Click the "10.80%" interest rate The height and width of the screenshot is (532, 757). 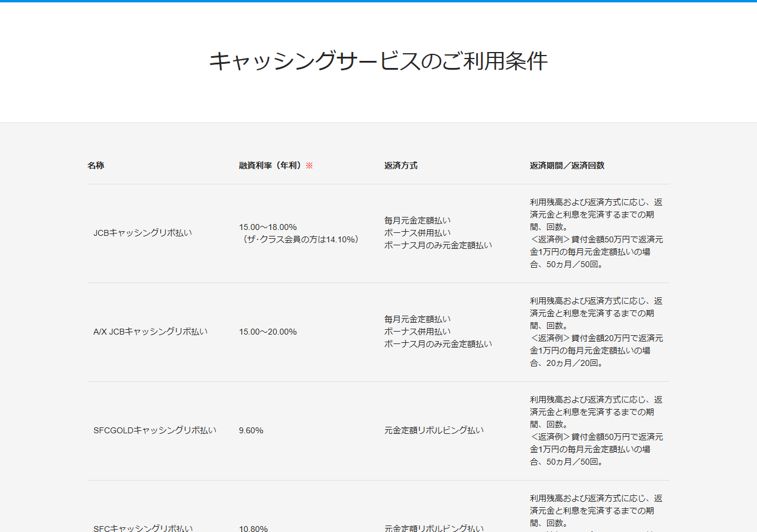tap(254, 529)
